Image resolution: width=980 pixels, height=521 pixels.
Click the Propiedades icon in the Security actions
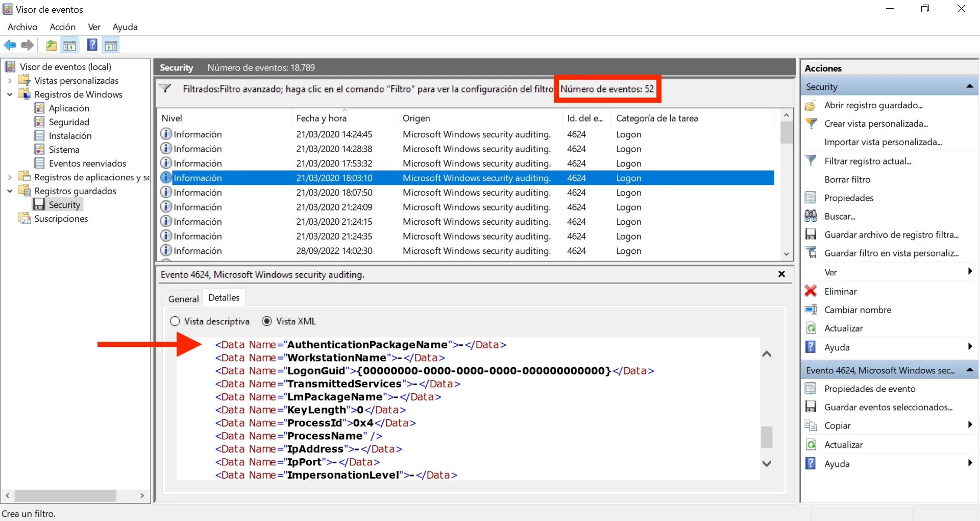[x=811, y=198]
